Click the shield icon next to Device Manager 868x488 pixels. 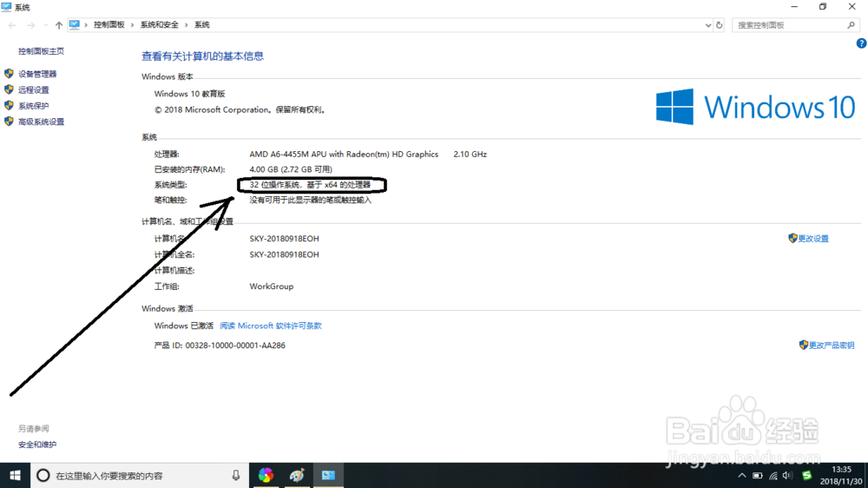9,74
